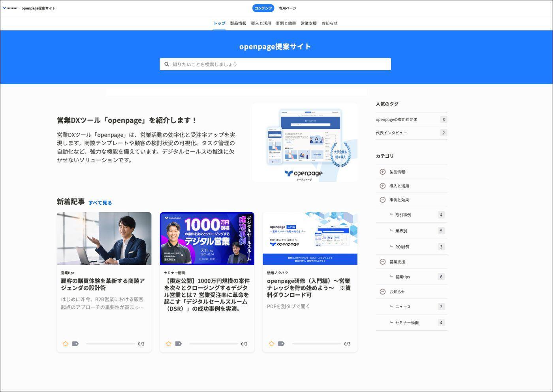Select the openpageの費用対効果 tag
The width and height of the screenshot is (553, 392).
(411, 119)
